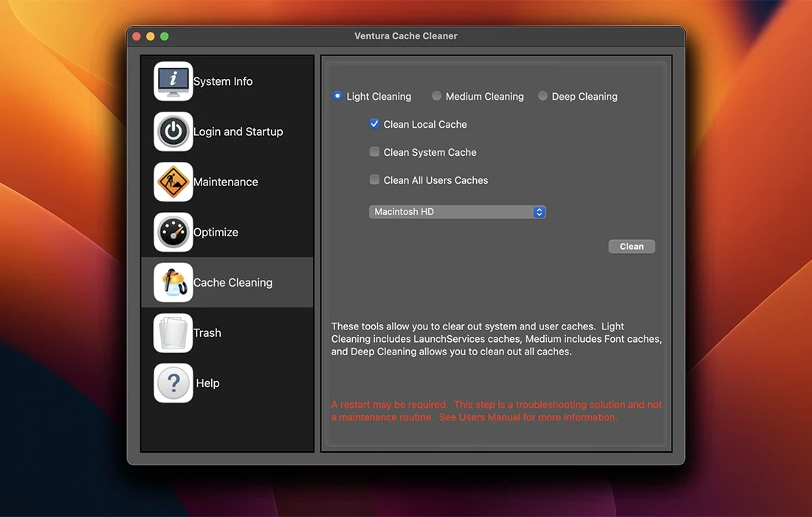Uncheck the Clean Local Cache checkbox
Screen dimensions: 812x517
[x=375, y=124]
